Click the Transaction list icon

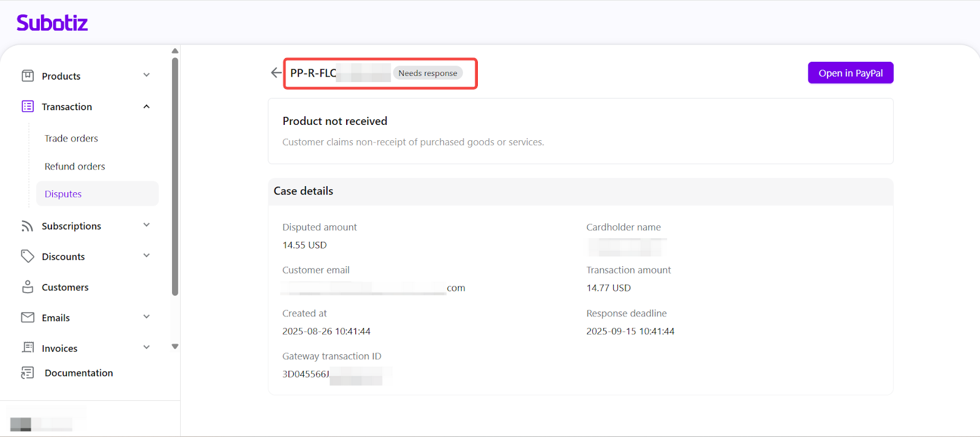pos(28,106)
